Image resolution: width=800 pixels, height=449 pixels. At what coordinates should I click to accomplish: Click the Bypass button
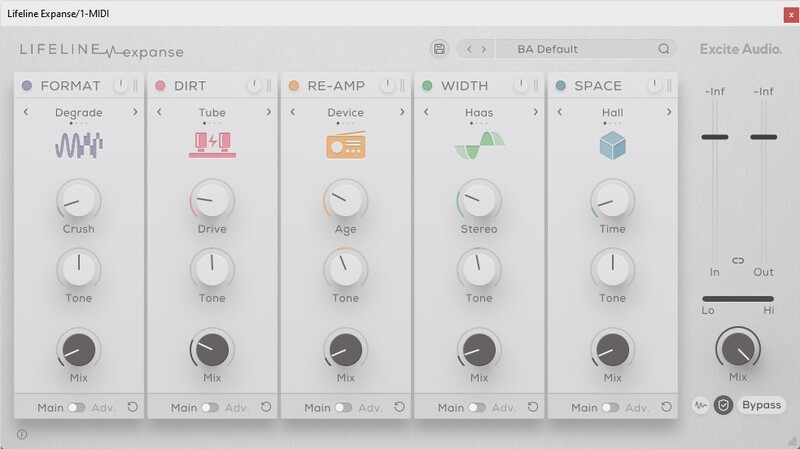762,405
